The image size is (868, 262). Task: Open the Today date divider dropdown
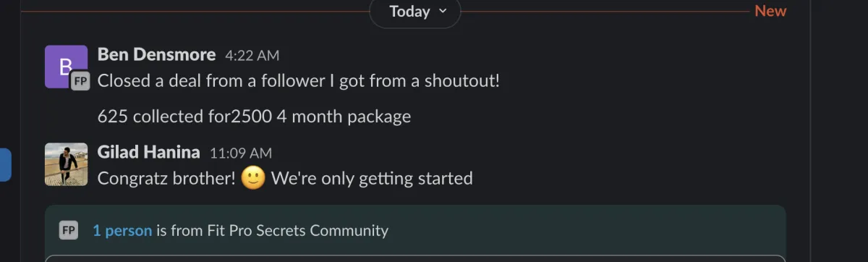point(415,12)
